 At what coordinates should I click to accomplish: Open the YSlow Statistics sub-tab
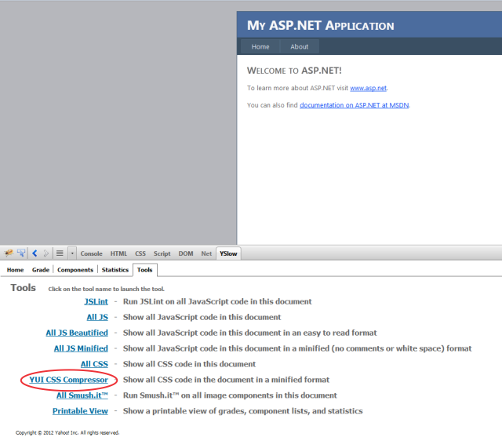click(x=115, y=270)
